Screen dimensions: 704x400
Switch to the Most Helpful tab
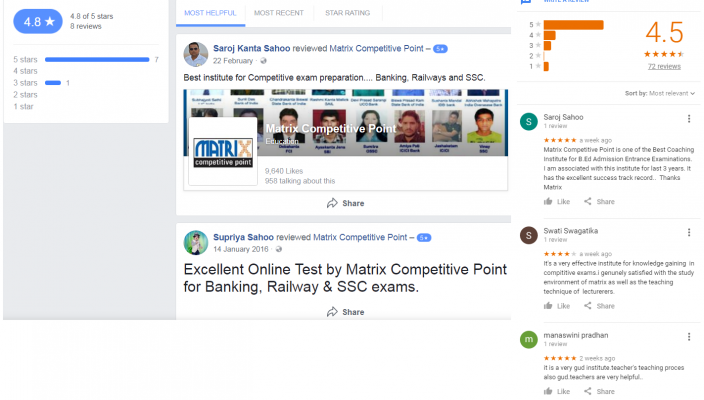click(x=210, y=13)
